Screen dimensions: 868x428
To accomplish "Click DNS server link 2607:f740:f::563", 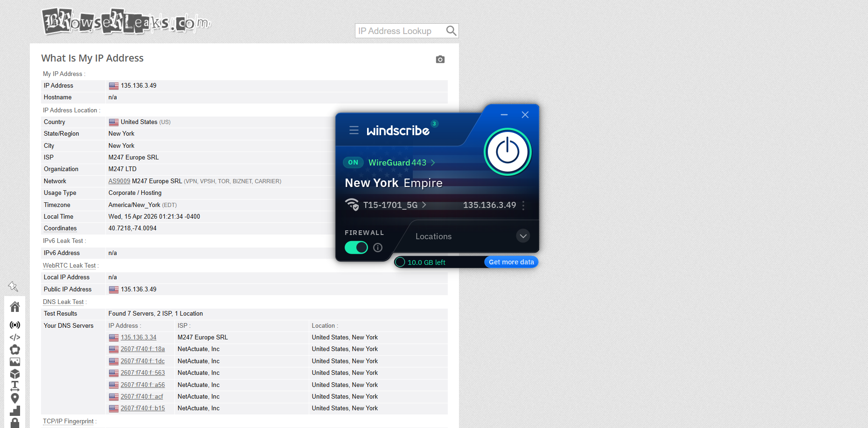I will coord(143,373).
